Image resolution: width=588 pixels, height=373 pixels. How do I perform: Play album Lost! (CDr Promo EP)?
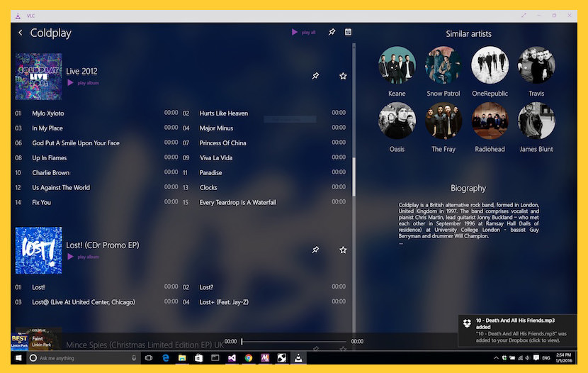click(x=83, y=257)
